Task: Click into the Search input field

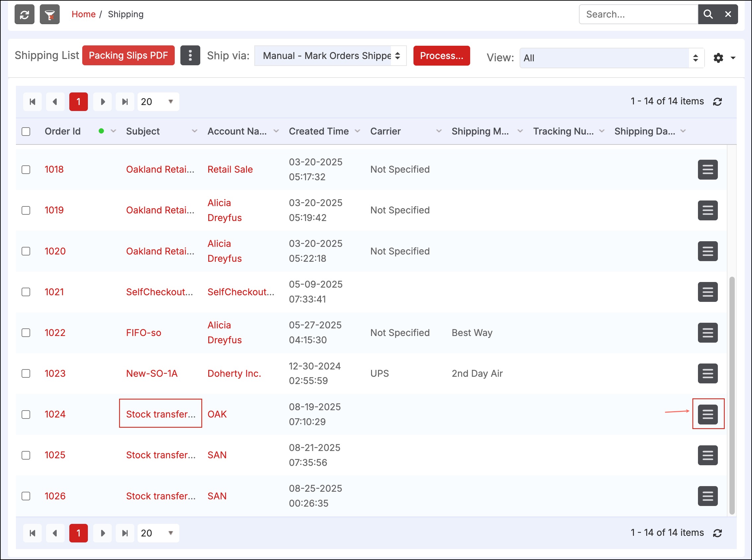Action: (x=638, y=14)
